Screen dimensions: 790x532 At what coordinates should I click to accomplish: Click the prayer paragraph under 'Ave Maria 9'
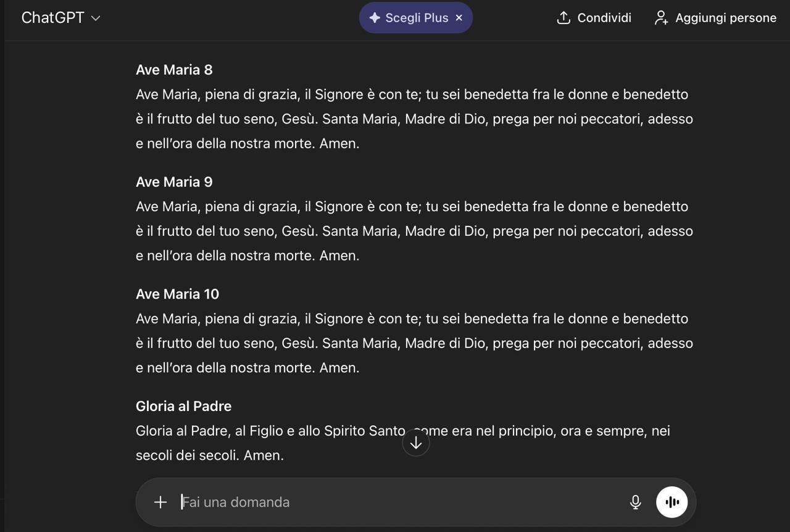[414, 231]
